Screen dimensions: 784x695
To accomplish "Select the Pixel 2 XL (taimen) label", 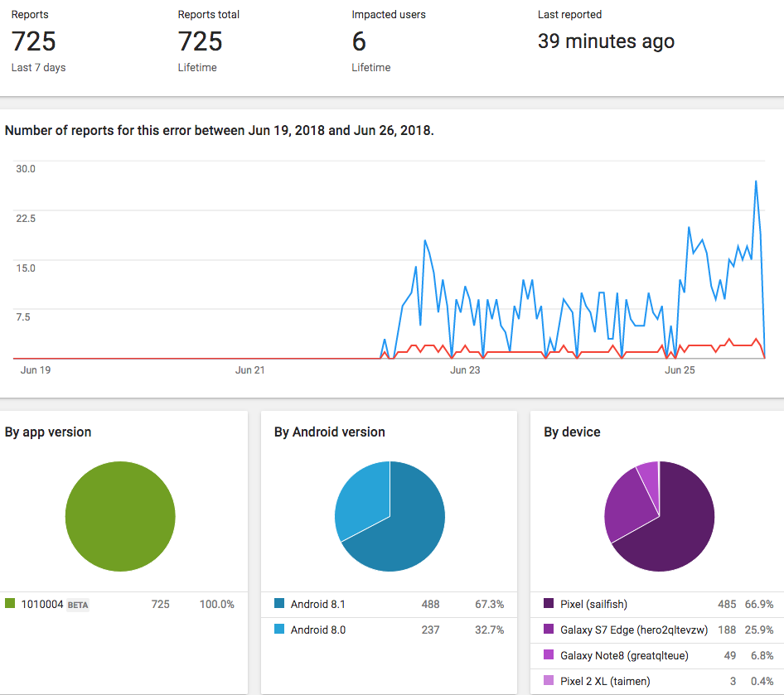I will pos(605,681).
